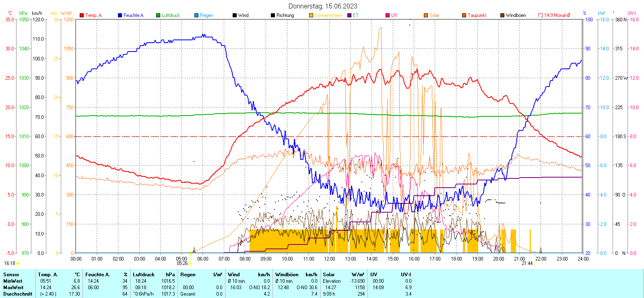The height and width of the screenshot is (298, 644).
Task: Click the sunset marker at 21:44
Action: pyautogui.click(x=535, y=263)
